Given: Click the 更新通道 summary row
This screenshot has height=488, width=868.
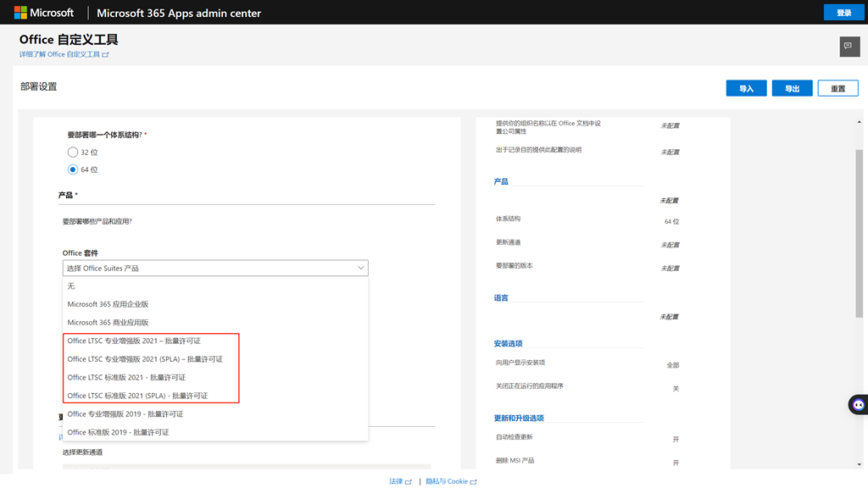Looking at the screenshot, I should [587, 243].
